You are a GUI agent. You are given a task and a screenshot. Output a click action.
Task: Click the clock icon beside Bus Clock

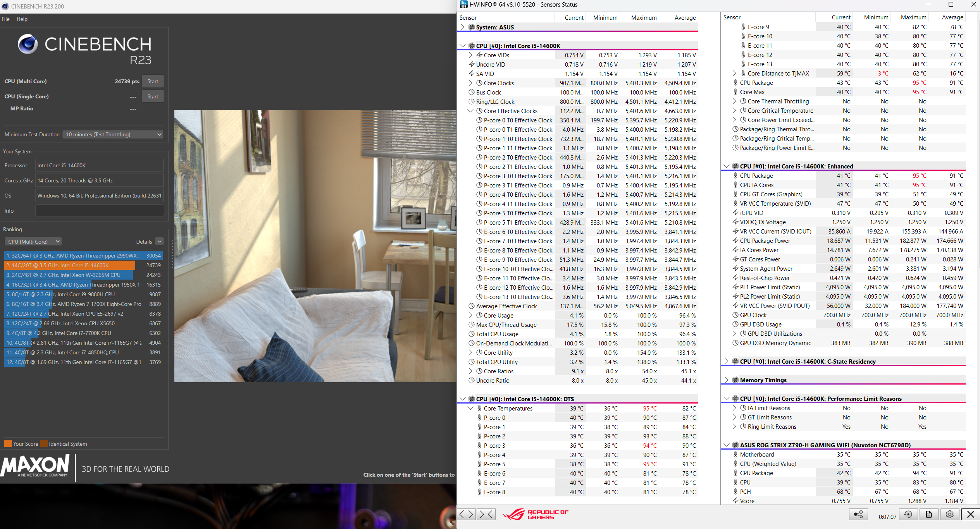pos(472,92)
